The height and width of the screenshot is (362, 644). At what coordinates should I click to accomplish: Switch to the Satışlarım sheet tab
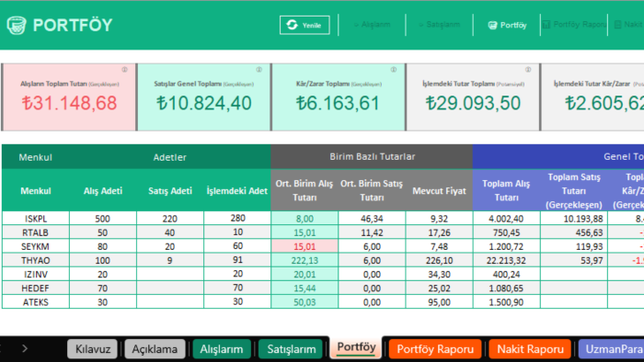point(292,349)
